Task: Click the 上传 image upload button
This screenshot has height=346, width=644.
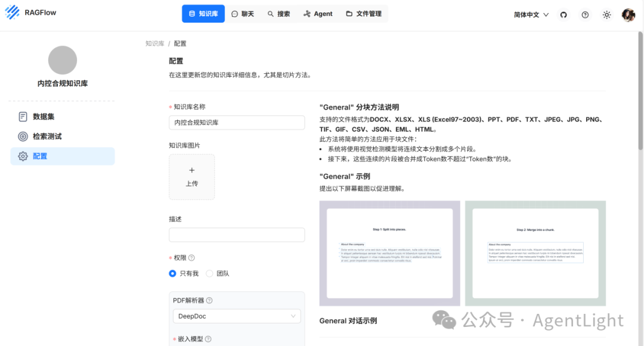Action: point(191,177)
